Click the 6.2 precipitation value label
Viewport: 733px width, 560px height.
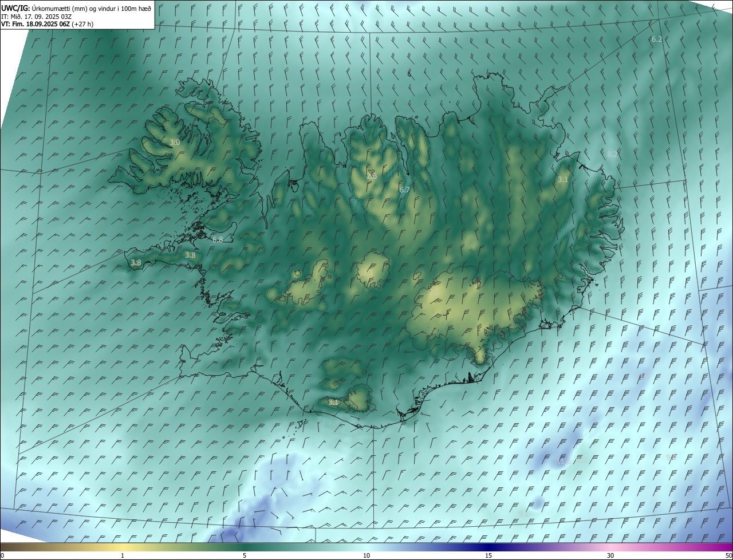[657, 40]
